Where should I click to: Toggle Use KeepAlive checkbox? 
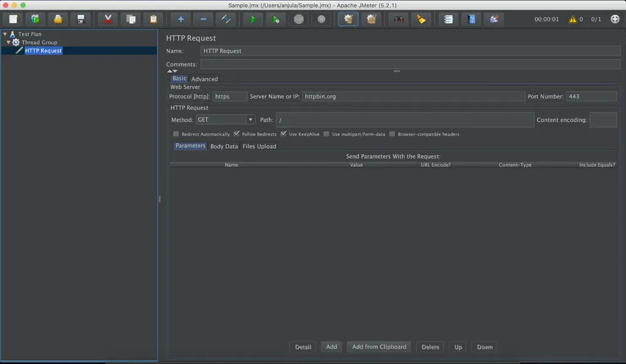coord(284,134)
